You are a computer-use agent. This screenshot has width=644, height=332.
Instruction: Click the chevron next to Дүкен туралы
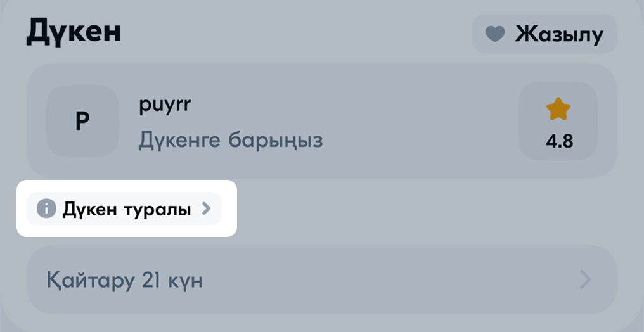pyautogui.click(x=206, y=209)
